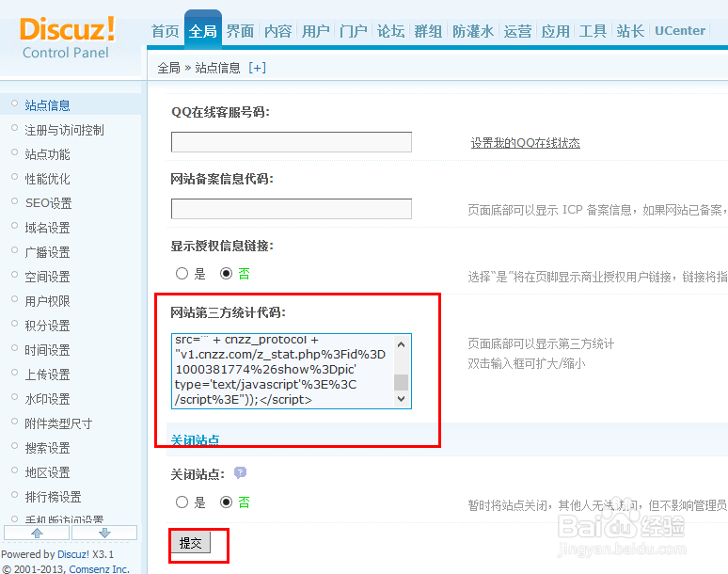Screen dimensions: 728x574
Task: Select 否 for 显示授权信息链接
Action: pos(226,274)
